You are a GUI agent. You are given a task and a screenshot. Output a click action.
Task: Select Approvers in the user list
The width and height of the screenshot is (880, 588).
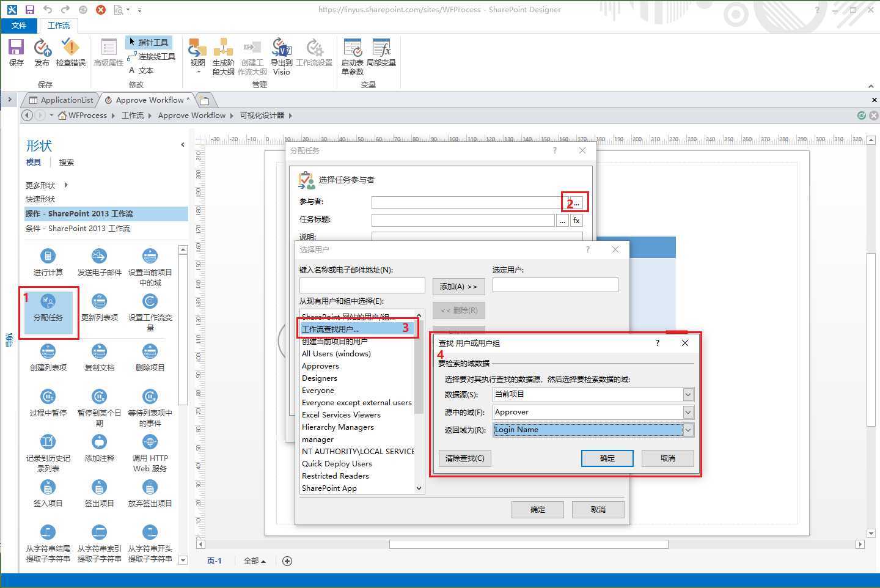[320, 366]
